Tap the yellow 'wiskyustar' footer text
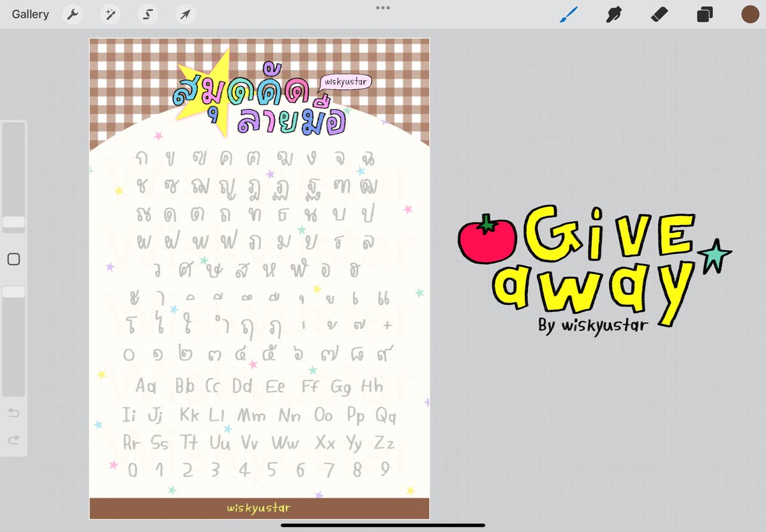The height and width of the screenshot is (532, 766). [259, 508]
